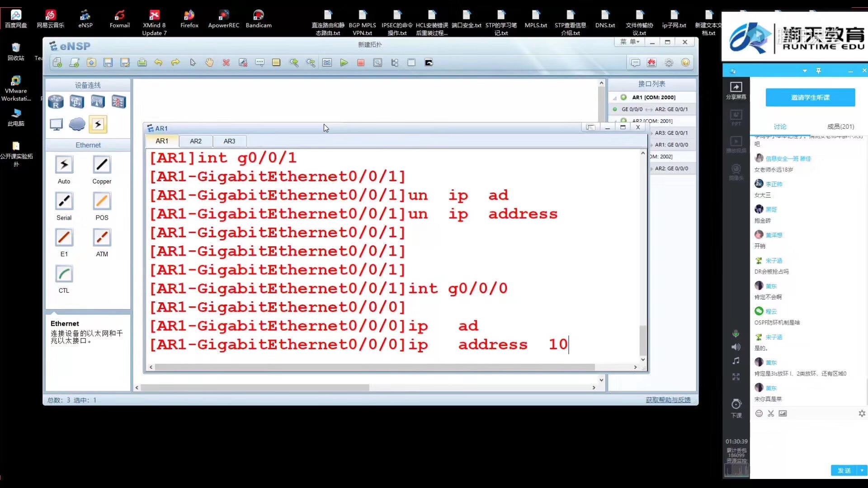
Task: Click the terminal horizontal scrollbar
Action: 375,367
